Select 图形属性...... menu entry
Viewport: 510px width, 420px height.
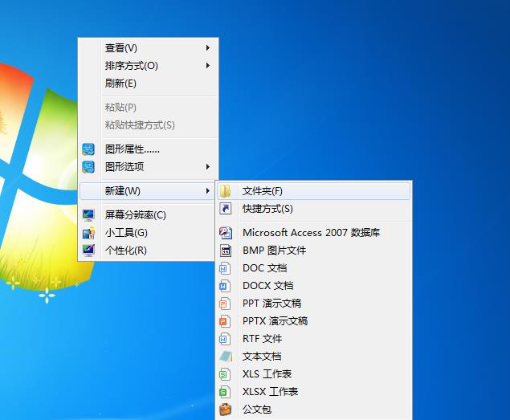(149, 149)
